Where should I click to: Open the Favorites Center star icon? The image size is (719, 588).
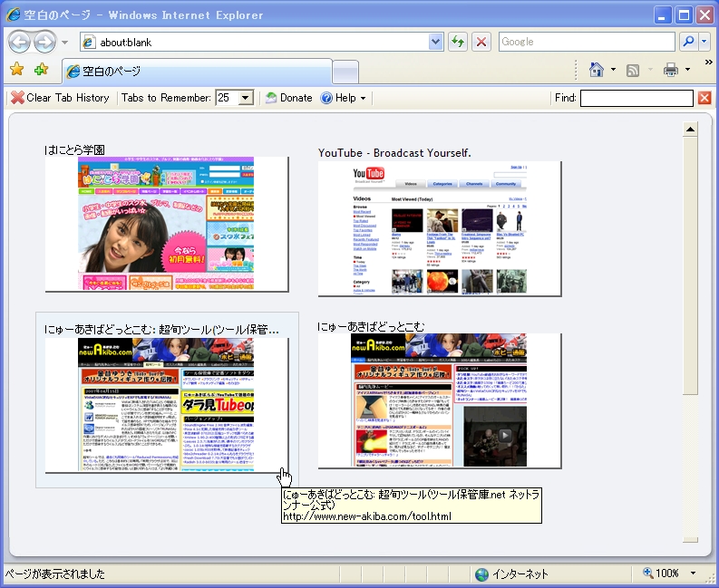17,70
